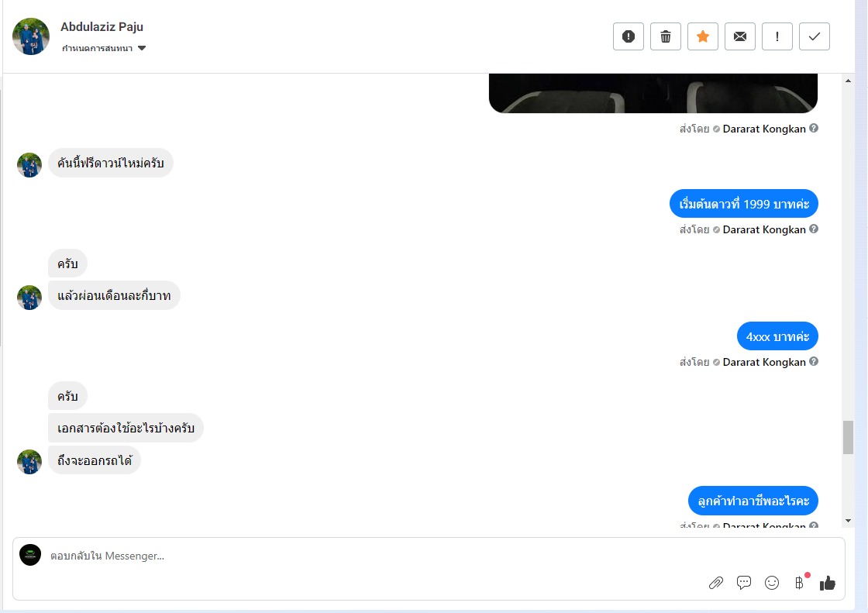Delete conversation using trash icon
This screenshot has height=613, width=868.
pos(666,36)
